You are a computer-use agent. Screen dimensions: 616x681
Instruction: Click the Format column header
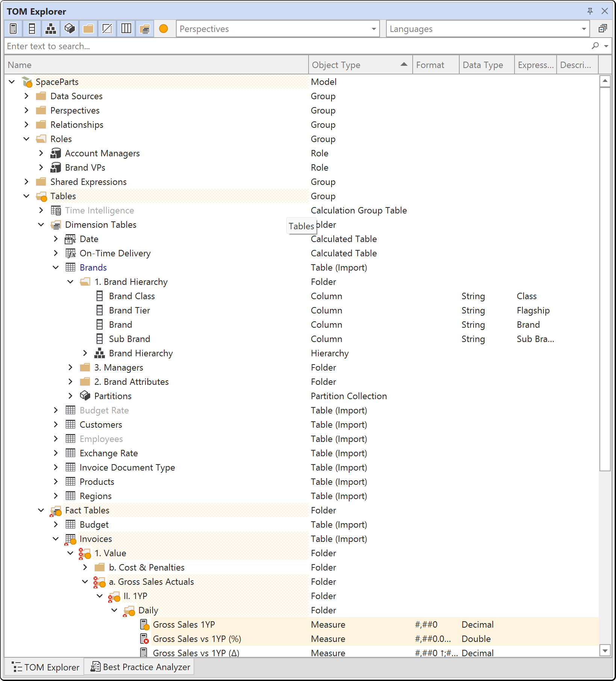[436, 65]
